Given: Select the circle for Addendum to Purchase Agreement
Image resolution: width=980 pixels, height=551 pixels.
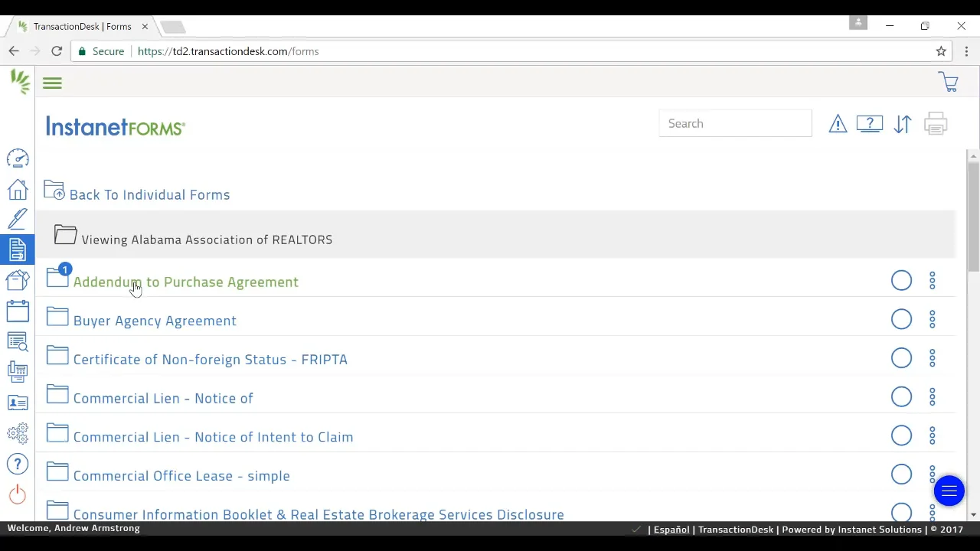Looking at the screenshot, I should [x=901, y=281].
